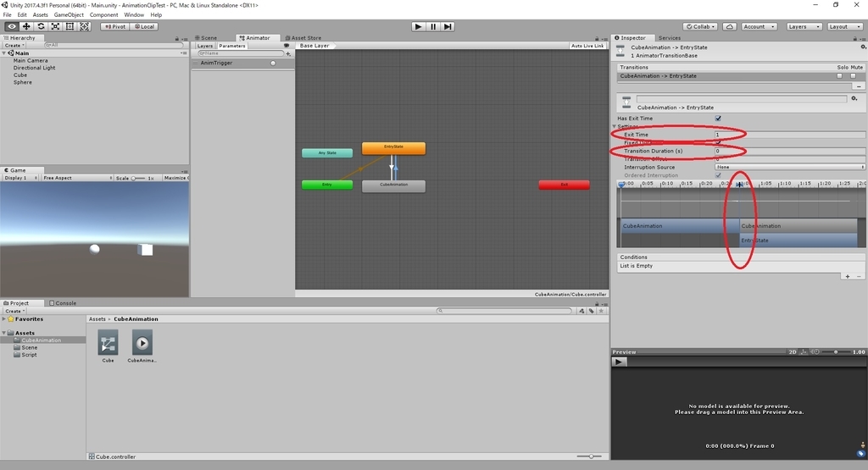
Task: Switch to Animator Layers tab
Action: pyautogui.click(x=205, y=46)
